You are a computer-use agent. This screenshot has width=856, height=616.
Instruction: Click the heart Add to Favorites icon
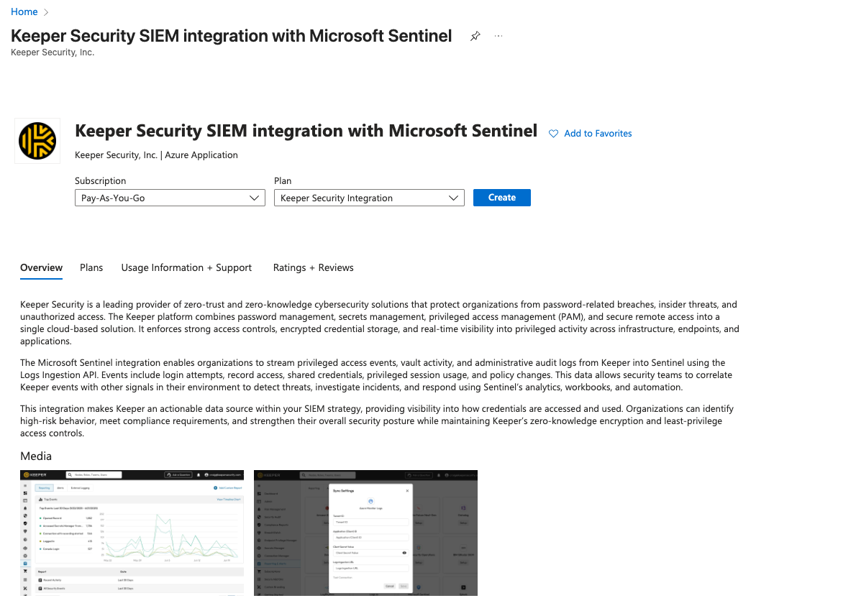coord(553,134)
